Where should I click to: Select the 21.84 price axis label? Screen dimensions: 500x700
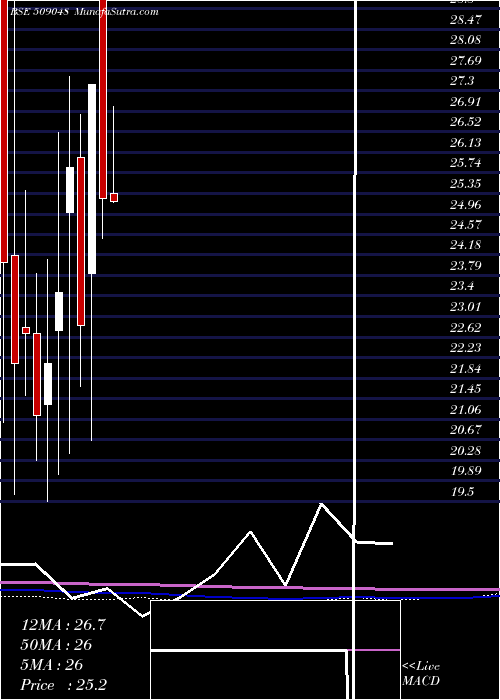point(466,369)
